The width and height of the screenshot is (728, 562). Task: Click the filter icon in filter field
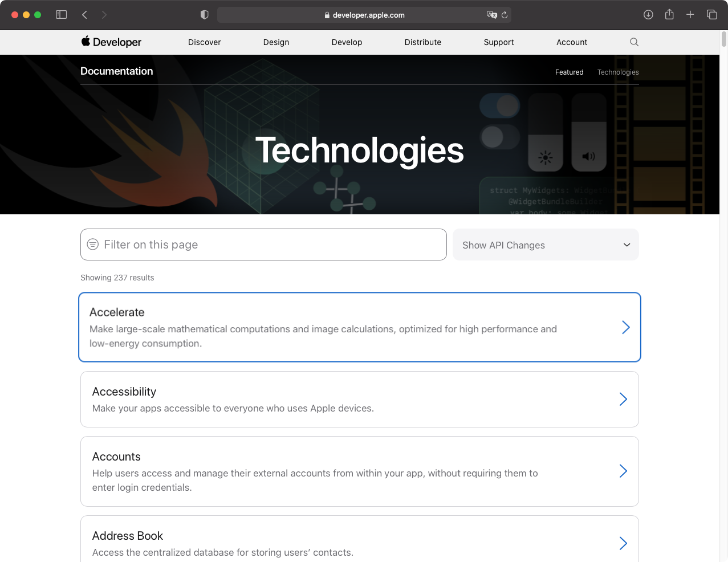click(92, 245)
